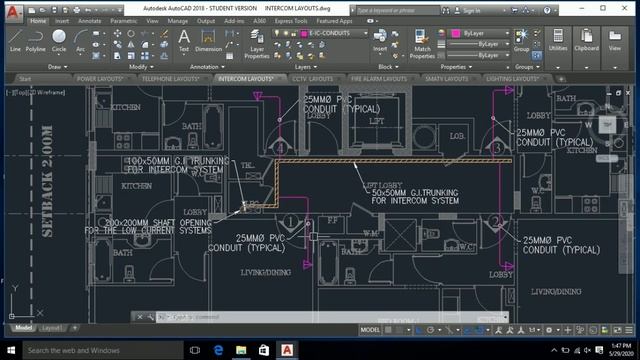This screenshot has width=640, height=360.
Task: Open the Text annotation tool
Action: click(184, 40)
